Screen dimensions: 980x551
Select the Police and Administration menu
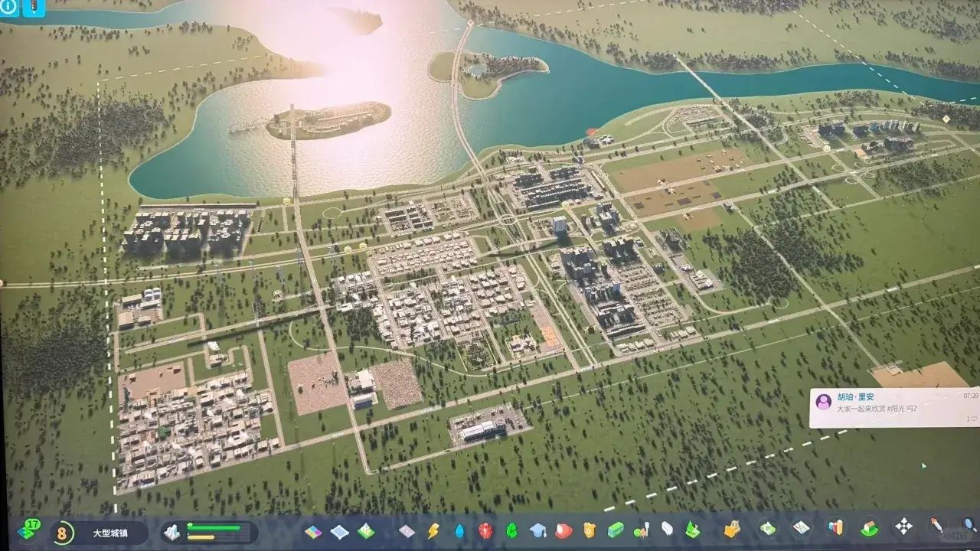point(589,530)
